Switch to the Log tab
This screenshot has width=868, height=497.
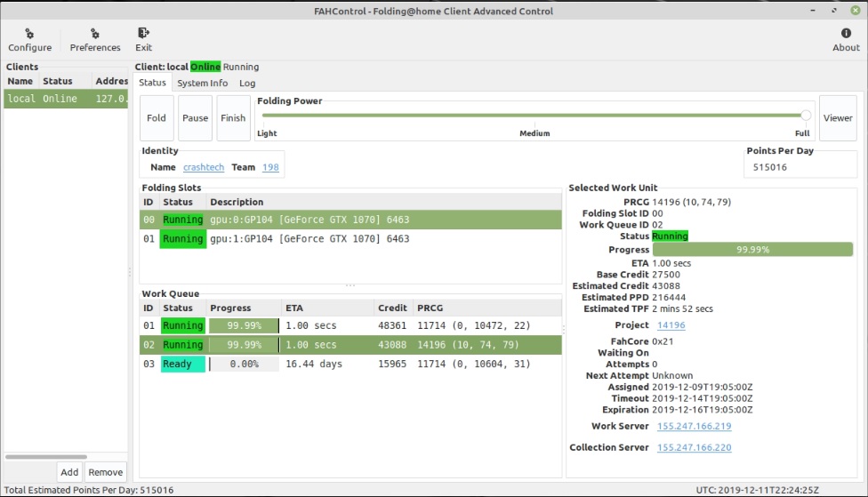(x=247, y=83)
